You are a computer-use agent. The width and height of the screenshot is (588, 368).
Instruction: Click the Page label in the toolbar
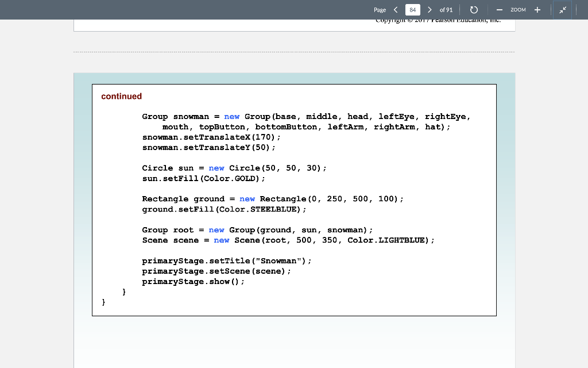coord(380,10)
